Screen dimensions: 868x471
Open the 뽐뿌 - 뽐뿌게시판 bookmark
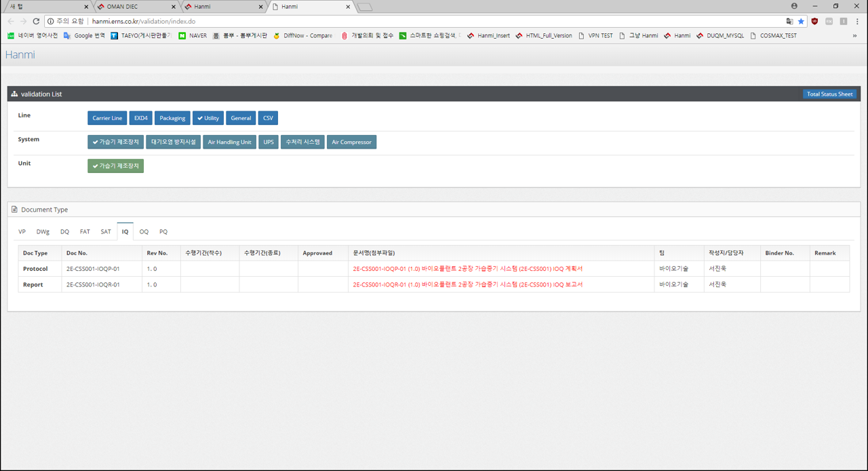click(240, 35)
